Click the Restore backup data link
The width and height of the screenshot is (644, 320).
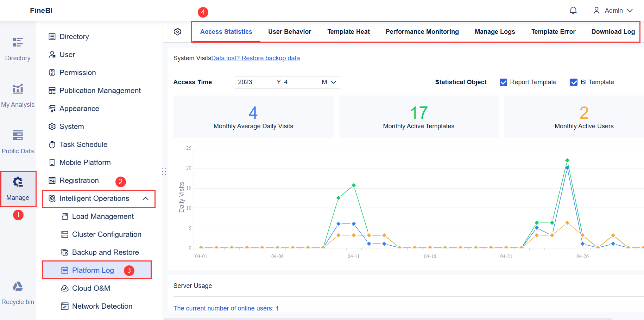[255, 58]
